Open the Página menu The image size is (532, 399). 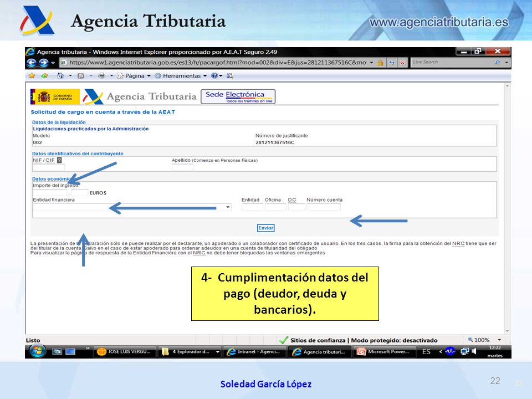tap(134, 76)
